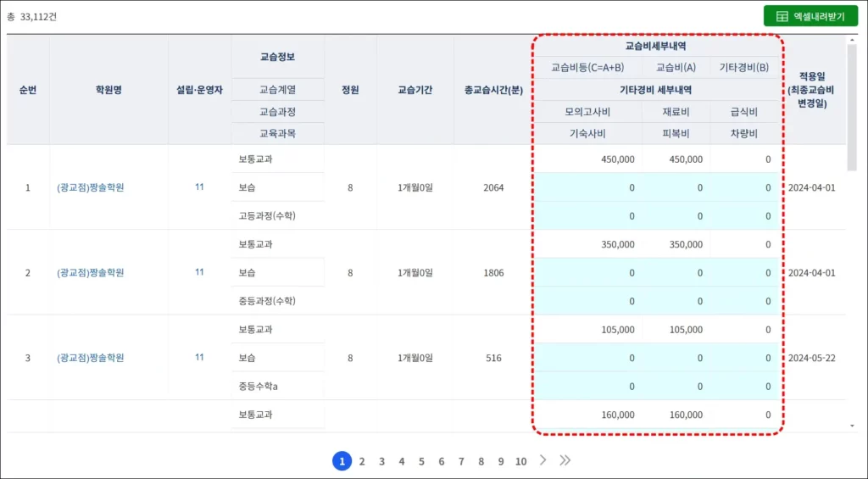The width and height of the screenshot is (868, 479).
Task: Click the 교습비세부내역 header
Action: click(655, 47)
